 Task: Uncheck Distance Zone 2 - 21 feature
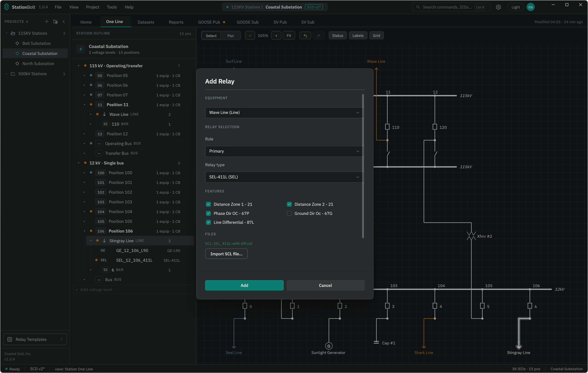tap(289, 204)
